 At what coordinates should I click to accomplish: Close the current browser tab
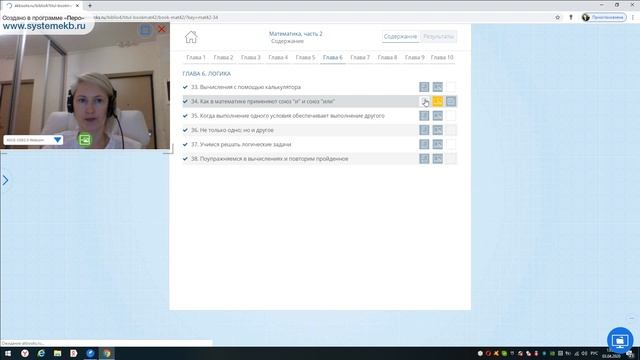(x=77, y=6)
